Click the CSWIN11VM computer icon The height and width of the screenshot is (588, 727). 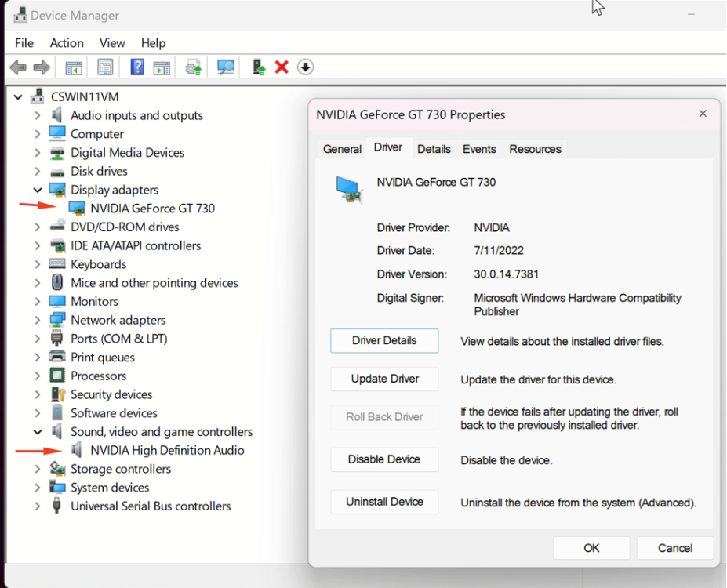pyautogui.click(x=38, y=96)
